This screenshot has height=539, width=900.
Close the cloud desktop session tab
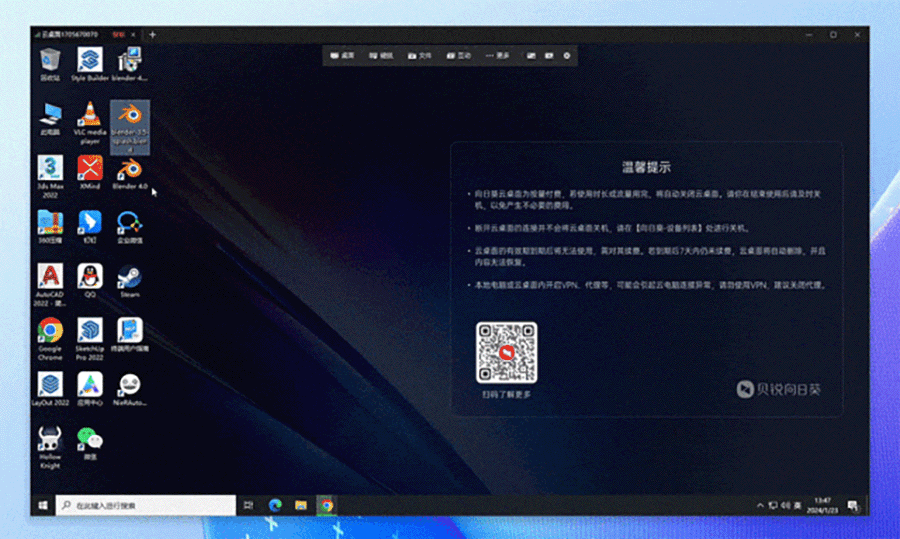pos(133,34)
